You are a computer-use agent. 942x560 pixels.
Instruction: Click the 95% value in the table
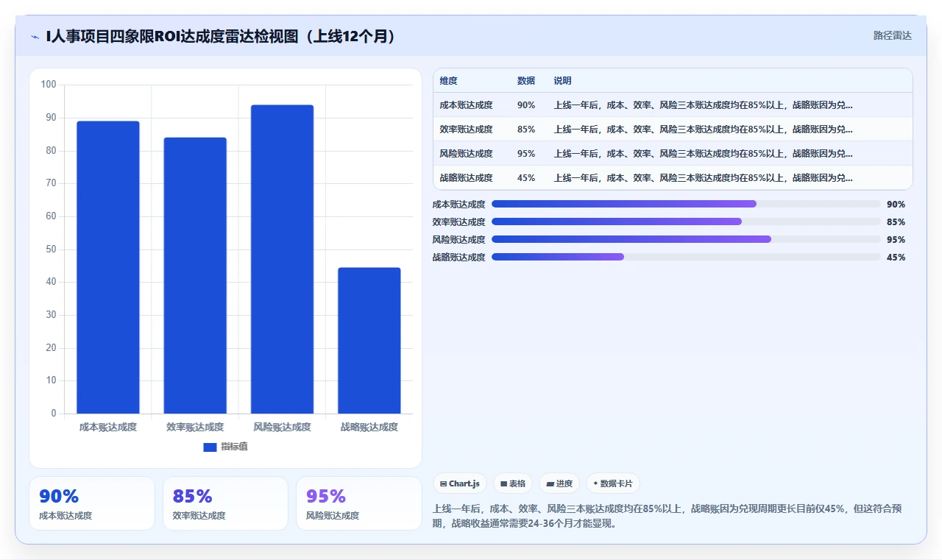(526, 154)
